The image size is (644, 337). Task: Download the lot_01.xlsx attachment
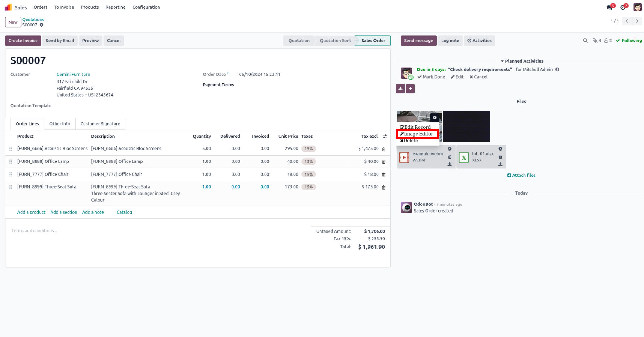click(500, 164)
